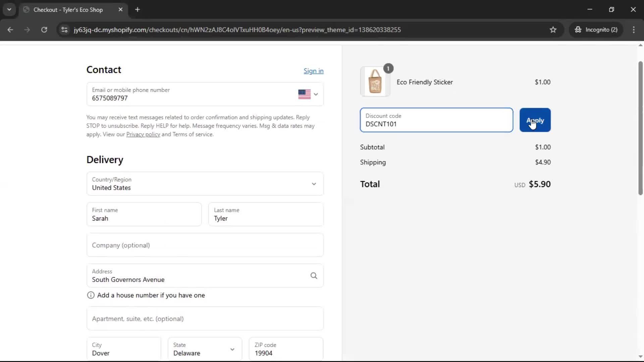
Task: Apply the discount code
Action: pos(535,120)
